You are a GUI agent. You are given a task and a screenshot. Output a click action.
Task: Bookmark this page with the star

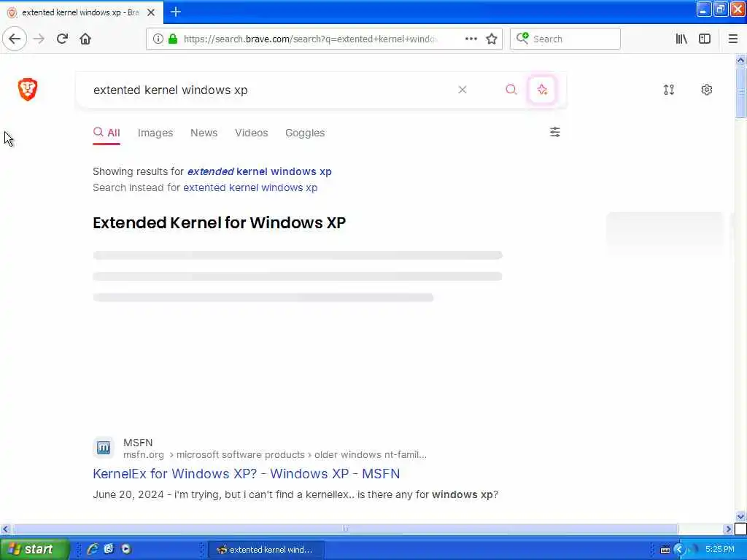pyautogui.click(x=492, y=39)
